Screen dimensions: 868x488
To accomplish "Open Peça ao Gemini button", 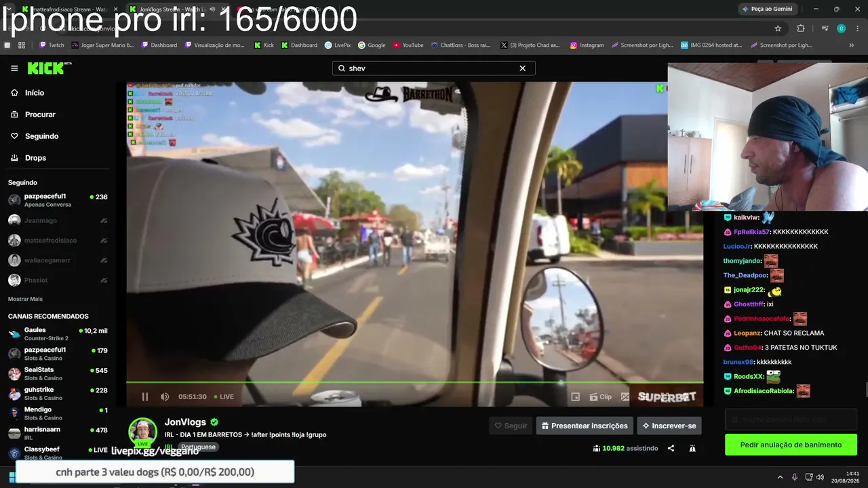I will (x=768, y=9).
